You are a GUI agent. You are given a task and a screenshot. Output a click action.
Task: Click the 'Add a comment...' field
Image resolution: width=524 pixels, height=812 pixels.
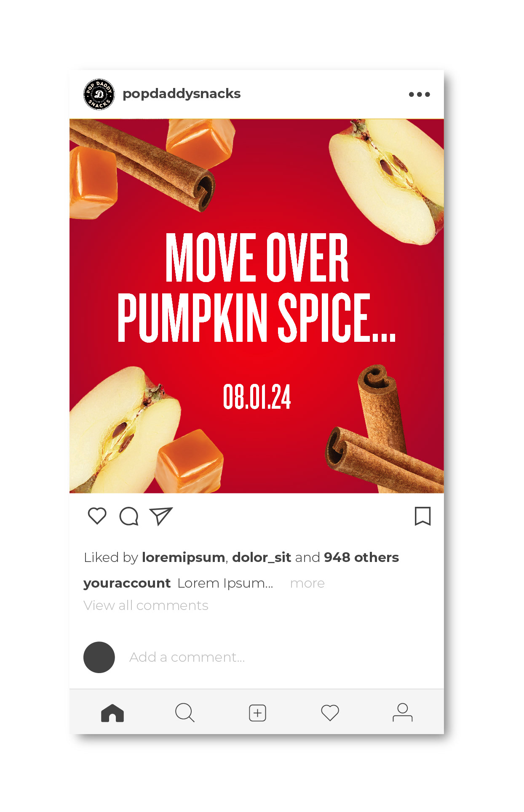pos(187,657)
